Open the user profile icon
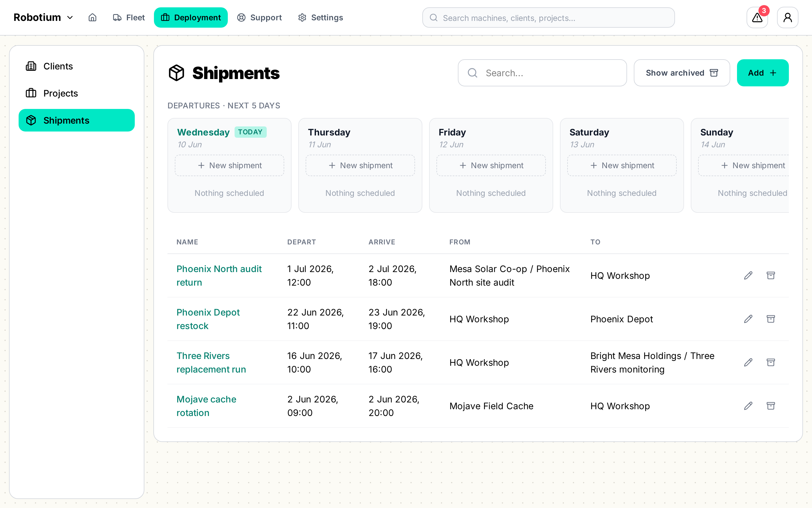812x508 pixels. pyautogui.click(x=787, y=17)
